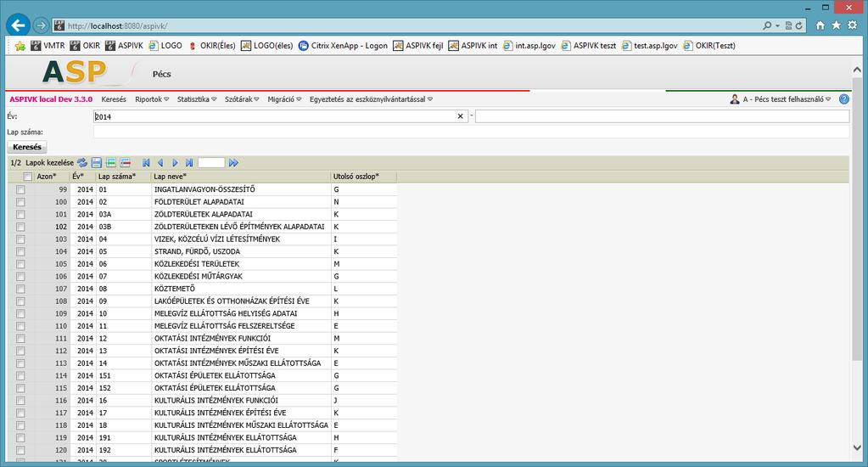
Task: Refresh the Lapok kezelése list
Action: pos(82,163)
